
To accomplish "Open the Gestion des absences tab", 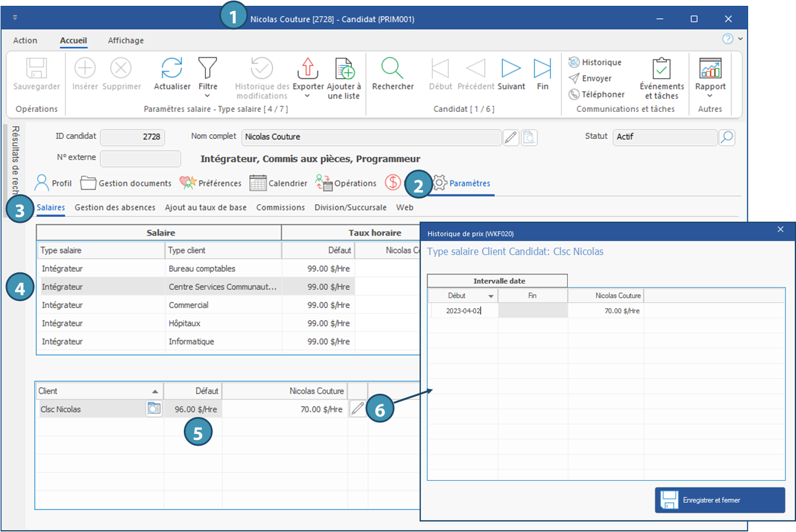I will point(115,208).
